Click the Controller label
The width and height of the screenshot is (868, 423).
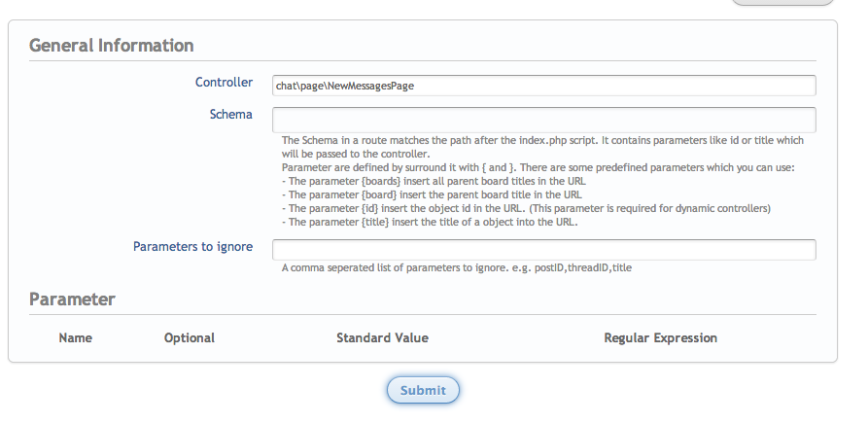224,83
